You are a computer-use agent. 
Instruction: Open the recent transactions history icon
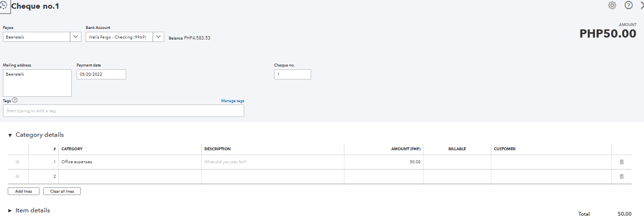4,6
